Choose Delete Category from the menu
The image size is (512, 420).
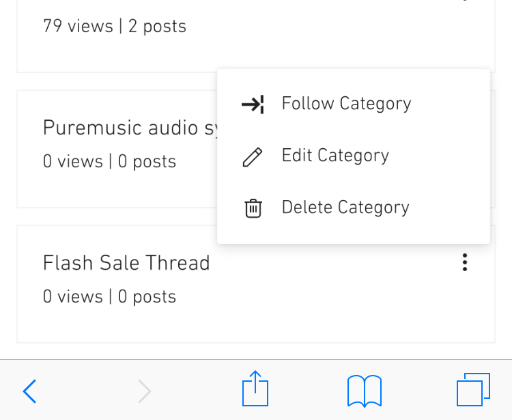coord(354,208)
